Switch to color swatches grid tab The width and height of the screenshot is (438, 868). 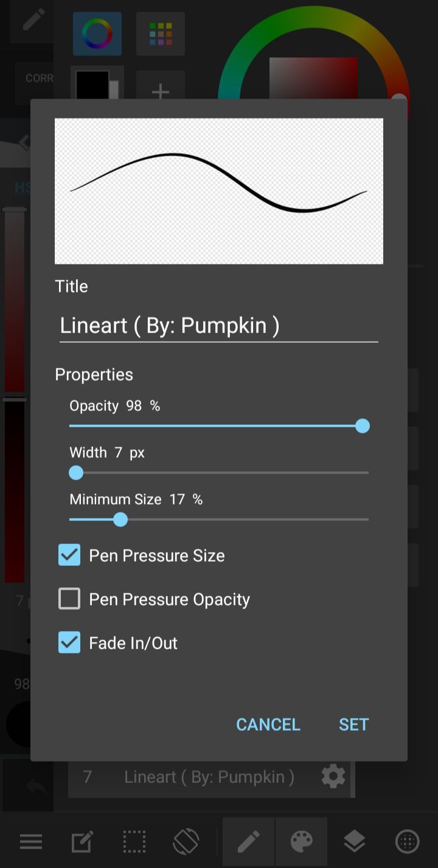[x=161, y=34]
